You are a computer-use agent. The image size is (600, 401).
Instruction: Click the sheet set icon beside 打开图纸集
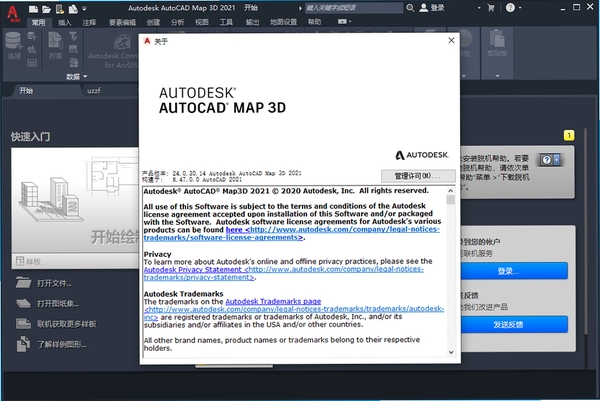23,303
